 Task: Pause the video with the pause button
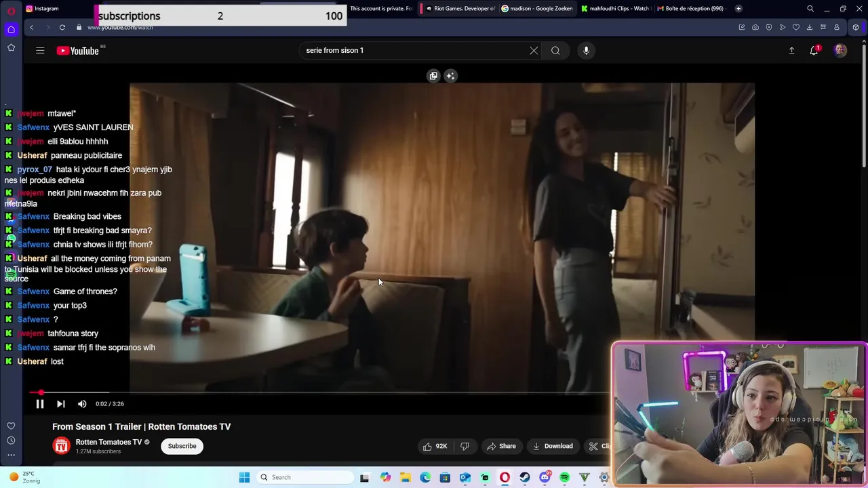coord(39,404)
